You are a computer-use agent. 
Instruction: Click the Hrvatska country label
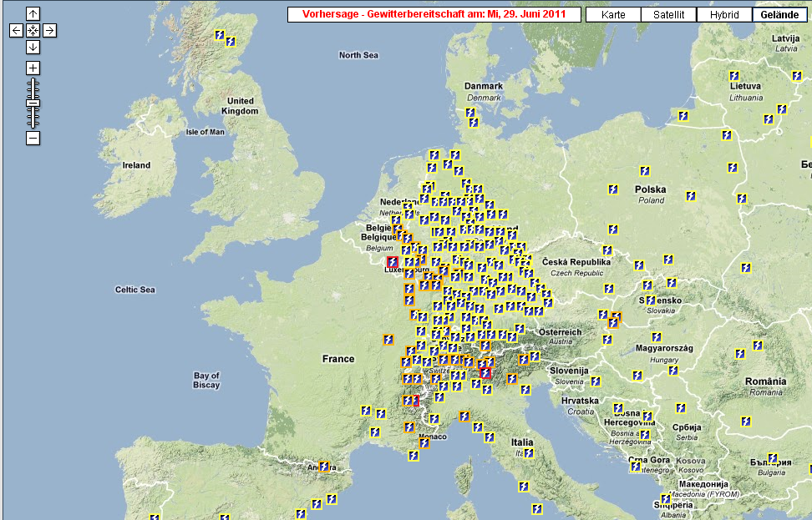(x=580, y=401)
